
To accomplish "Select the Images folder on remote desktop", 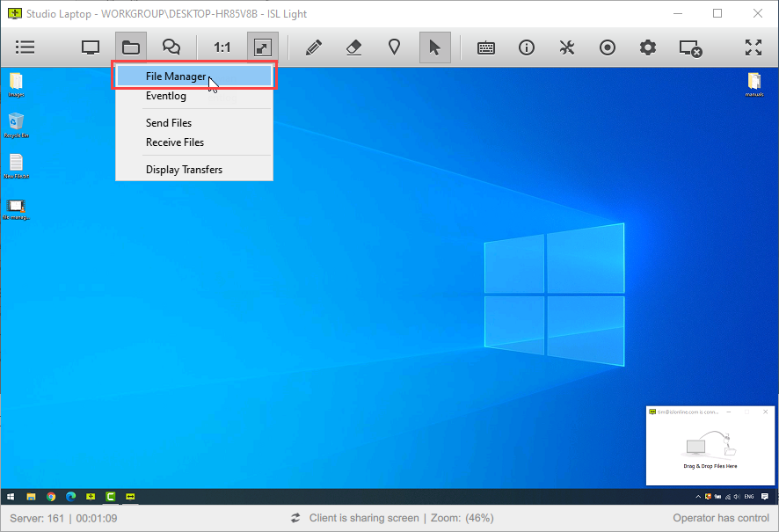I will pos(16,84).
